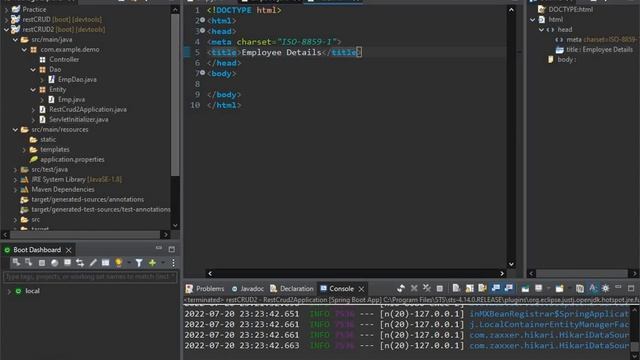Start or restart app in Boot Dashboard

[x=16, y=262]
